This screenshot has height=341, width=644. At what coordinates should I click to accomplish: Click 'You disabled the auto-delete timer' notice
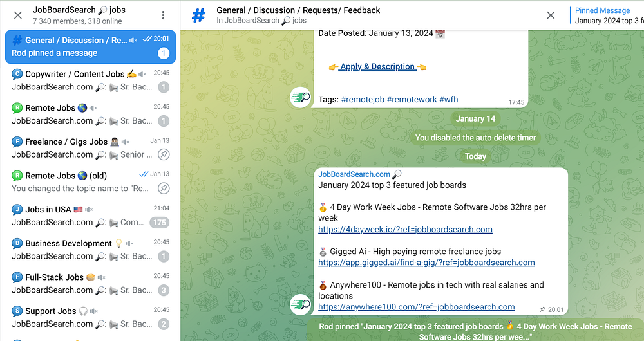tap(475, 138)
